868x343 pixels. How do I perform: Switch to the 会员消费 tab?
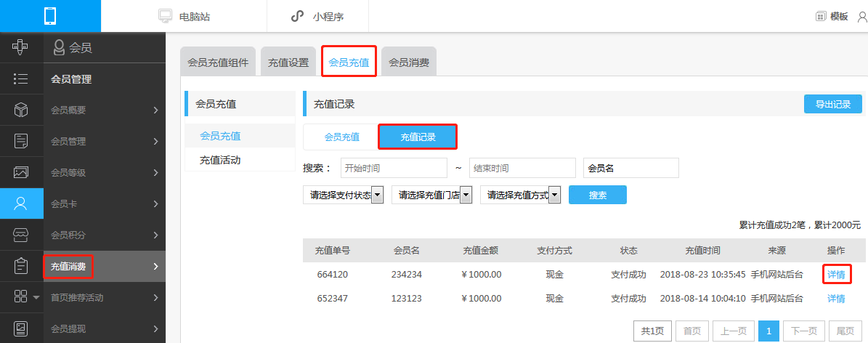(x=408, y=62)
